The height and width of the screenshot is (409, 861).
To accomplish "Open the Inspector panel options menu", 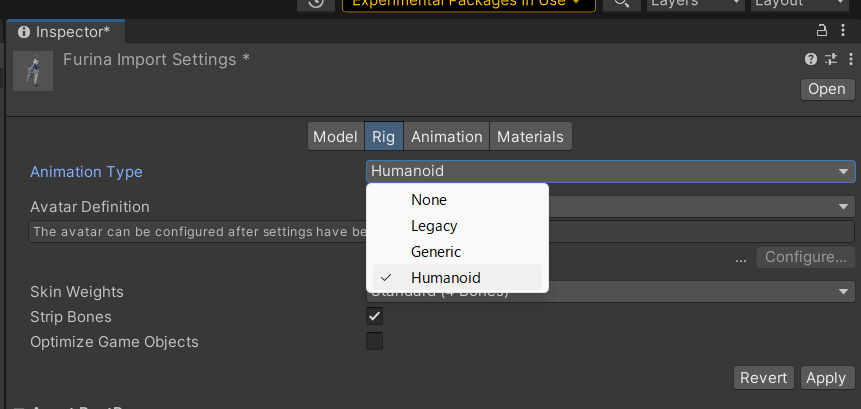I will coord(843,31).
